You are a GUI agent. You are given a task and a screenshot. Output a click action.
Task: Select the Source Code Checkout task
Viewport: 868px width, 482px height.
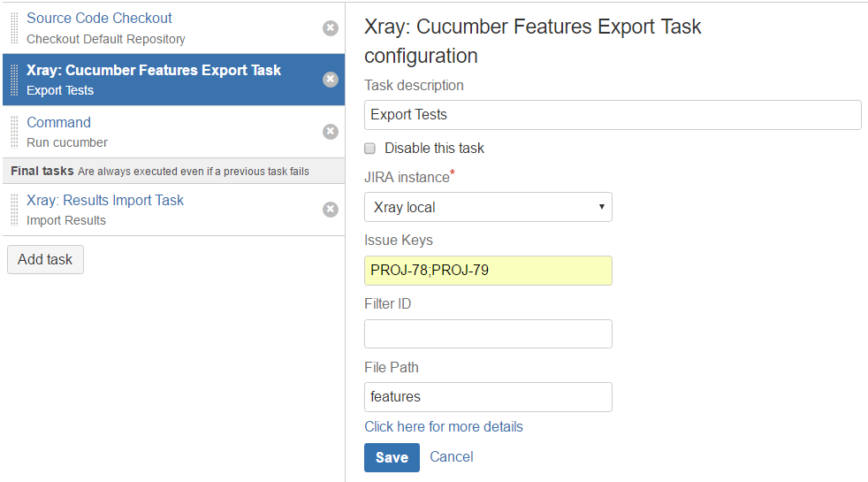(99, 19)
